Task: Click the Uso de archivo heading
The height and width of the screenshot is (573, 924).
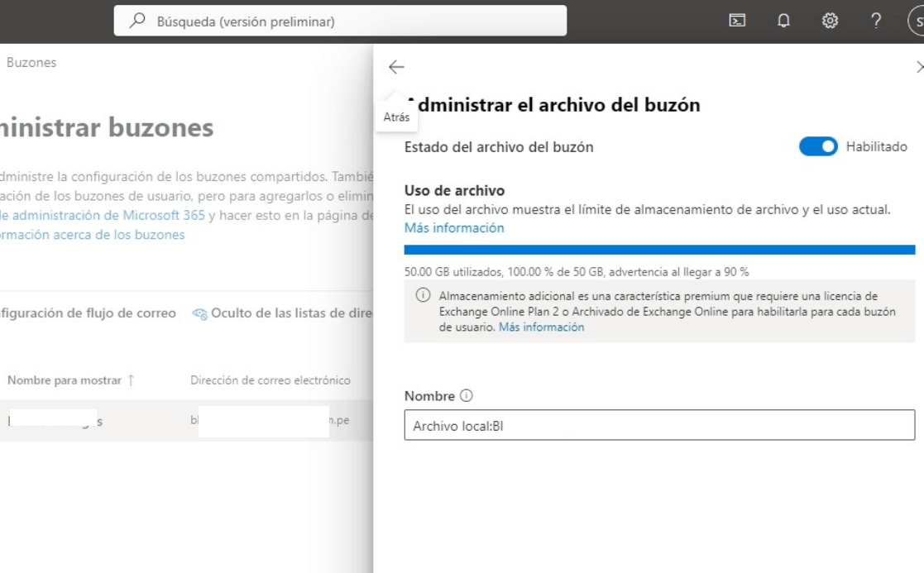Action: point(454,190)
